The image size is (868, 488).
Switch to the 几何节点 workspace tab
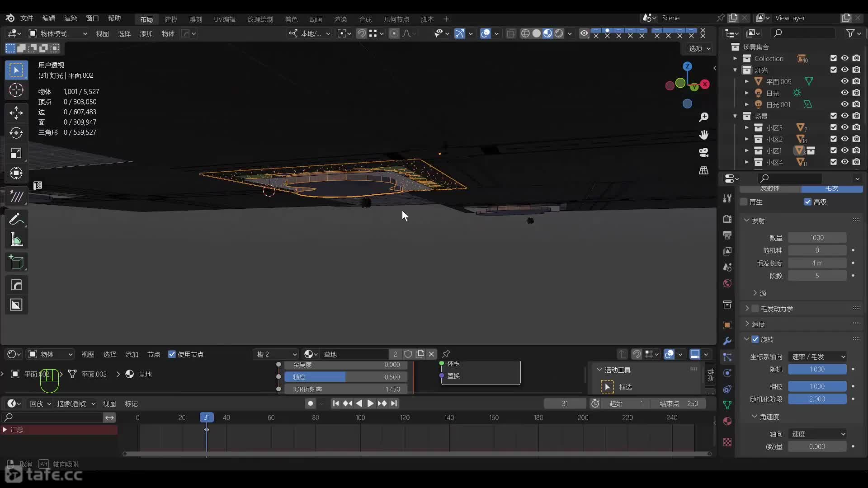(x=396, y=19)
